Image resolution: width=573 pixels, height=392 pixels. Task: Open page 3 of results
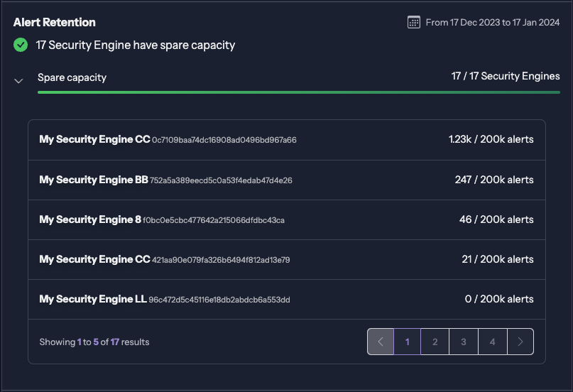[464, 342]
